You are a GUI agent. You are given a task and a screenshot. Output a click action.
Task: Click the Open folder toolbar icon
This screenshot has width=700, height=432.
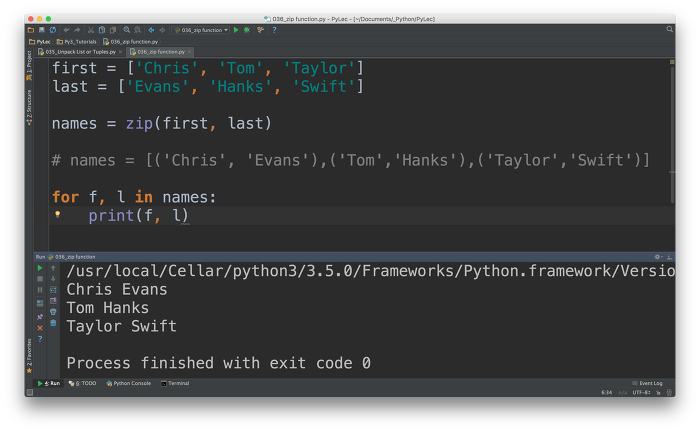coord(31,30)
